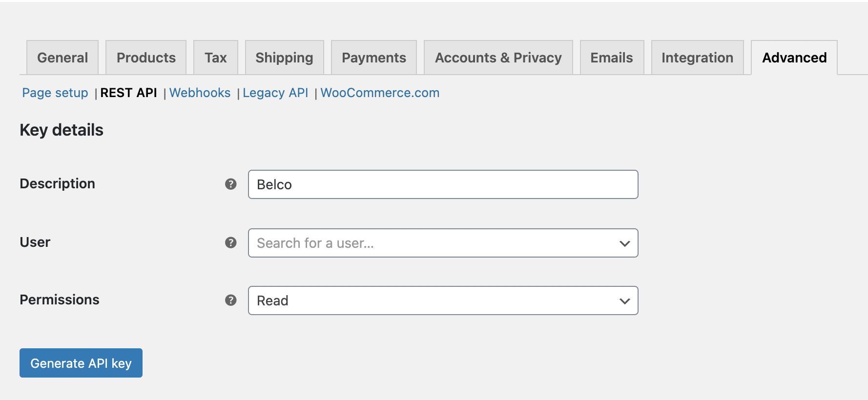Switch to the General settings tab

click(x=62, y=58)
